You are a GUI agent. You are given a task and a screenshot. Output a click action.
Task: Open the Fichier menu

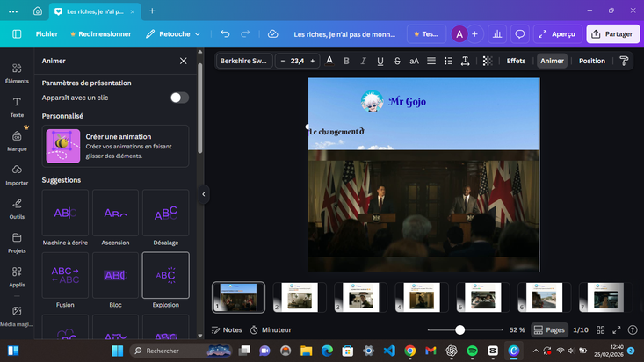(47, 34)
